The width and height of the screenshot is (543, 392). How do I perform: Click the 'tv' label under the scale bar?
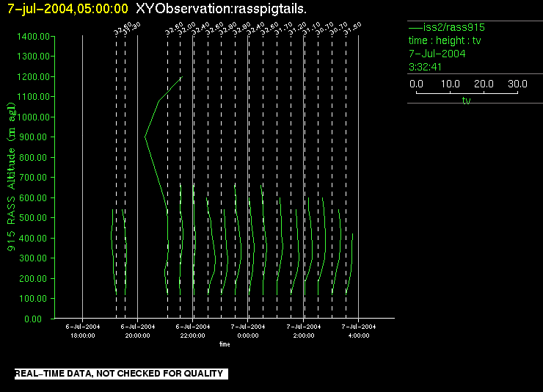(467, 101)
